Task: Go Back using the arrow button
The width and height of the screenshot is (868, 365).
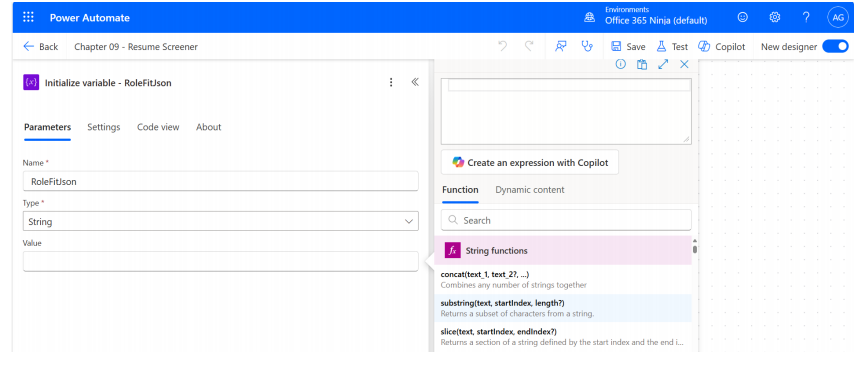Action: point(40,47)
